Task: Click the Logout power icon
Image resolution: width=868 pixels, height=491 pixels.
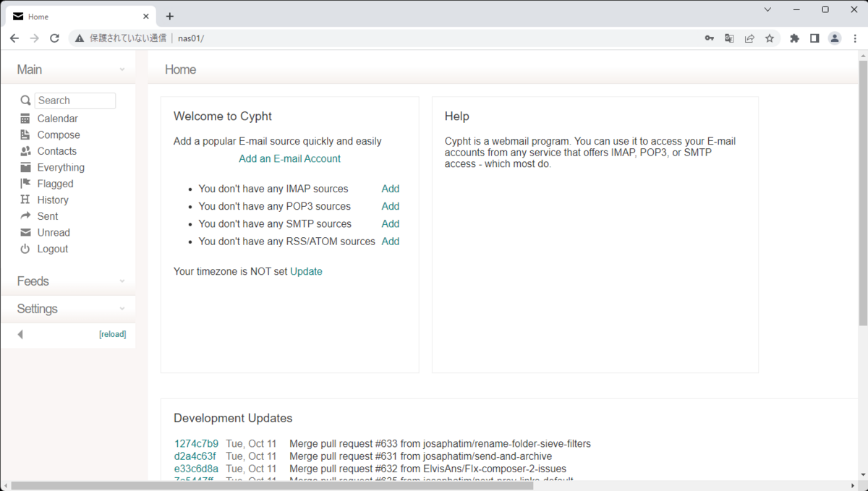Action: click(25, 249)
